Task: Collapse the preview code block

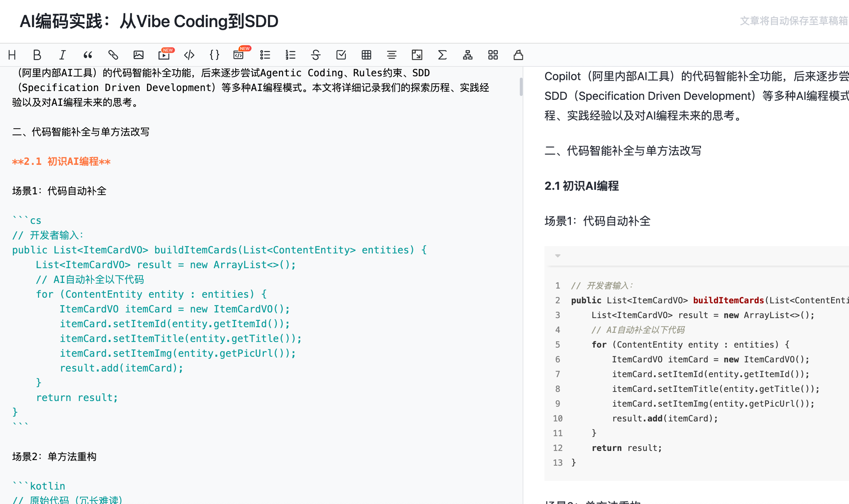Action: click(557, 256)
